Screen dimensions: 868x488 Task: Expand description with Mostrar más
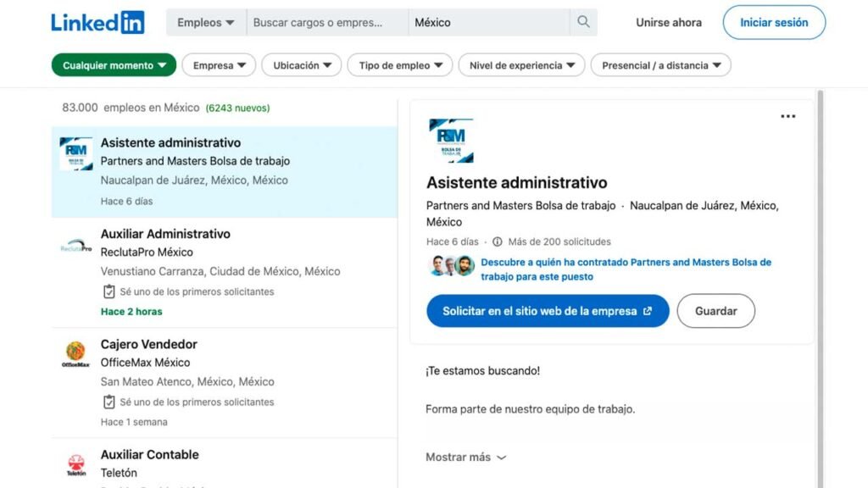pos(465,457)
